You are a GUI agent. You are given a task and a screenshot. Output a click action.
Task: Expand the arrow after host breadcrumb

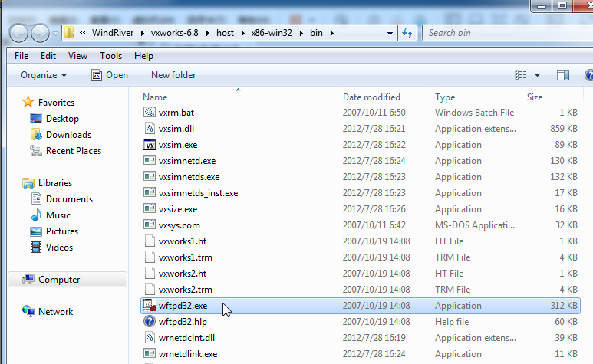(x=242, y=33)
